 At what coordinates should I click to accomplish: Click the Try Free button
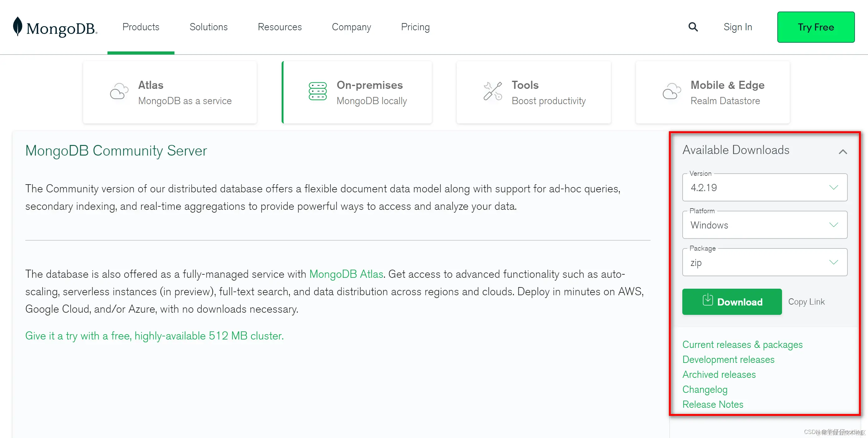[815, 27]
